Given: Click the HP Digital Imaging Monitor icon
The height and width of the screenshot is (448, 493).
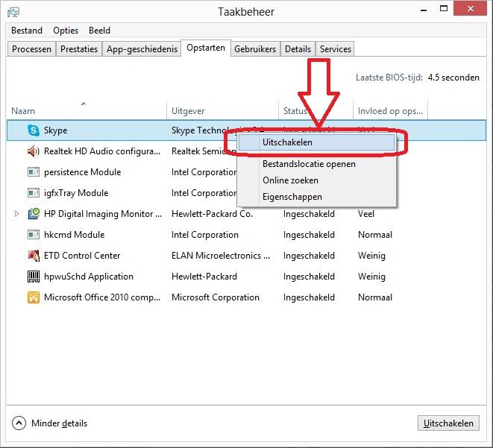Looking at the screenshot, I should click(x=34, y=214).
